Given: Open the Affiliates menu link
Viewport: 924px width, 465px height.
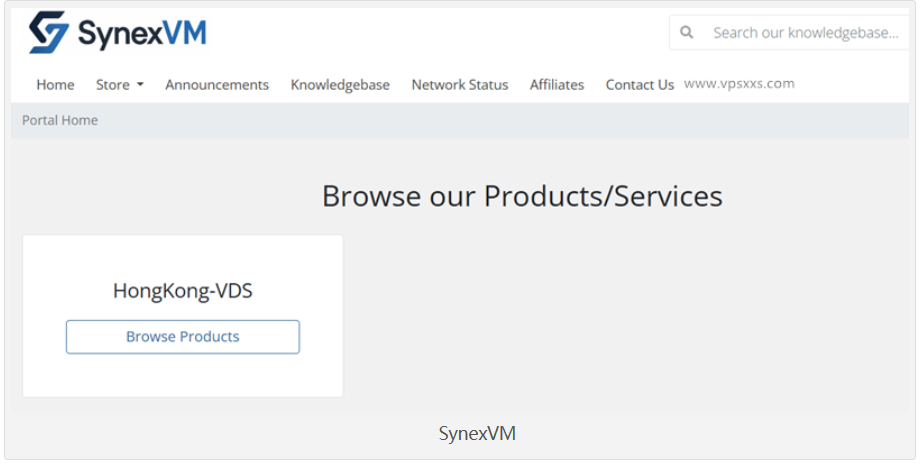Looking at the screenshot, I should [x=557, y=85].
